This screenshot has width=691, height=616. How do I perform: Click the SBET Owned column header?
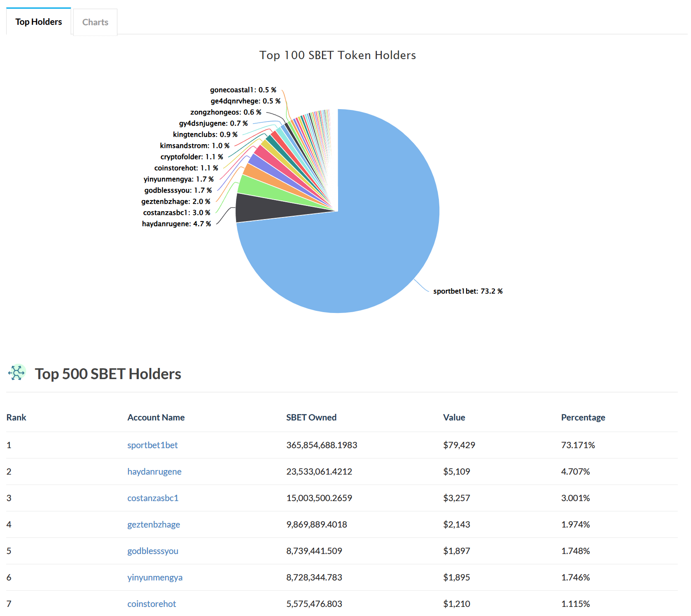click(311, 418)
